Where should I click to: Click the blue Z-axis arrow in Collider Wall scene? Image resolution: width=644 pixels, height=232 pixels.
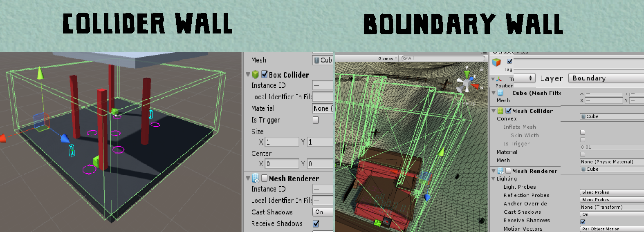point(65,138)
